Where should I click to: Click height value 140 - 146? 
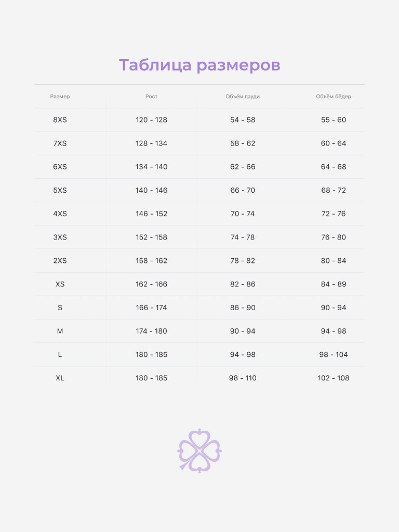tap(151, 190)
